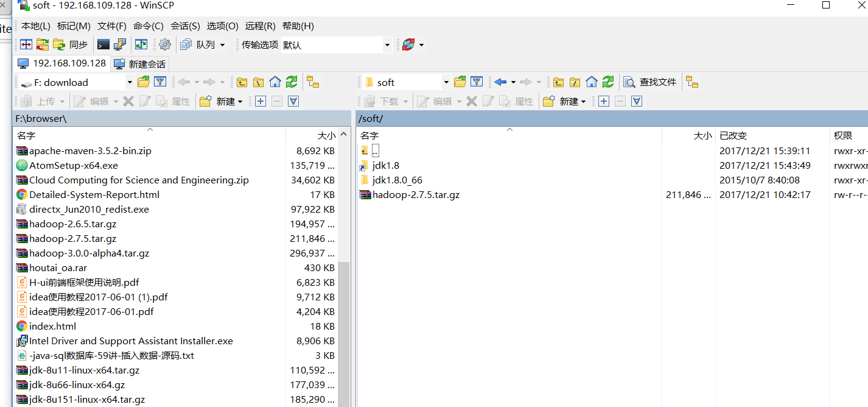The image size is (868, 407).
Task: Open the 远程(R) menu
Action: click(261, 26)
